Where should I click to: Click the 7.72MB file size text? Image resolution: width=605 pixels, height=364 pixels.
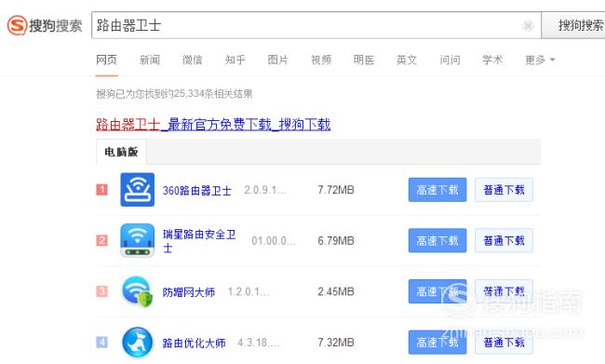(336, 190)
